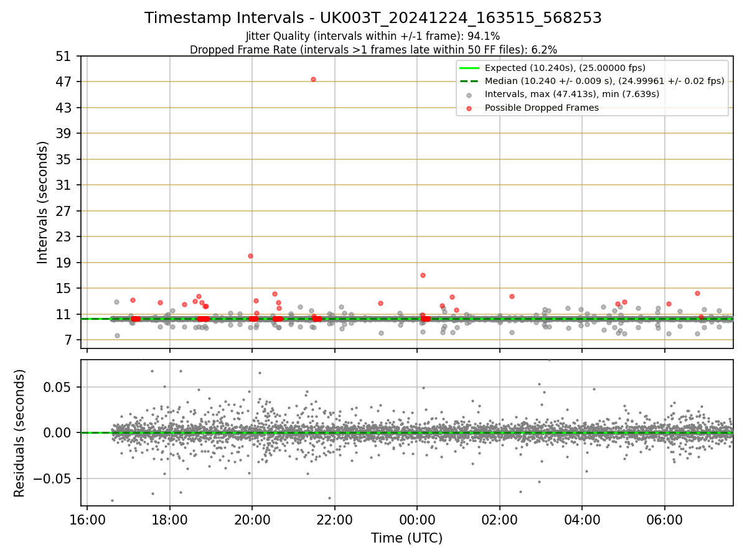The height and width of the screenshot is (560, 747).
Task: Click the '0.05' tick label on the residuals axis
Action: tap(57, 387)
